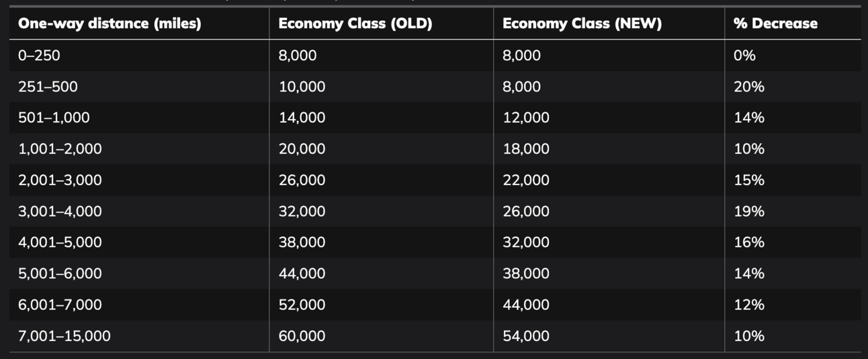This screenshot has height=359, width=868.
Task: Select the old 52,000 economy value
Action: coord(302,305)
